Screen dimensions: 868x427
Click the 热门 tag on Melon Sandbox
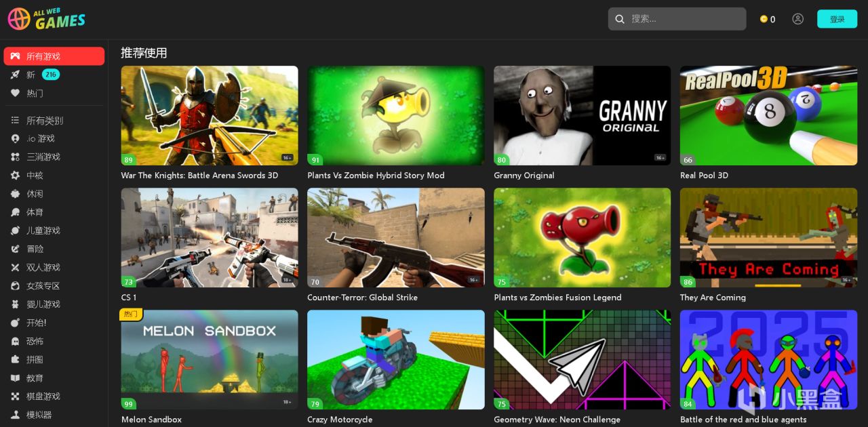click(x=131, y=314)
